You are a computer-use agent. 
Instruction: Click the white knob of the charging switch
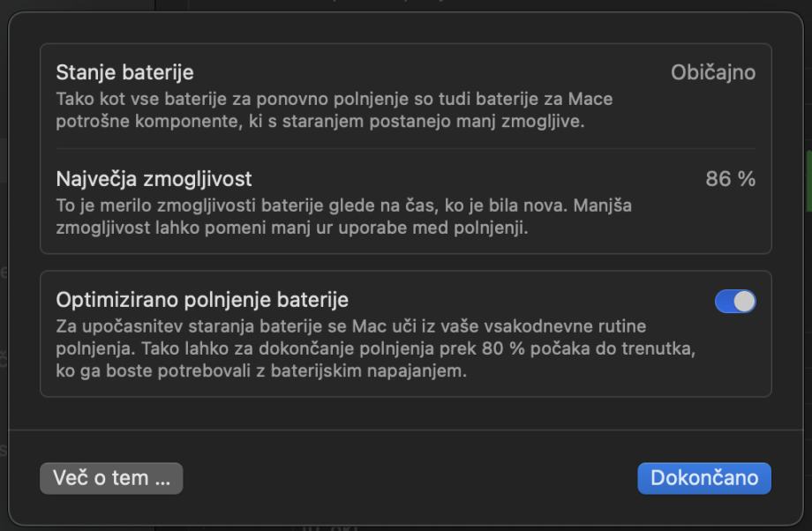coord(744,301)
